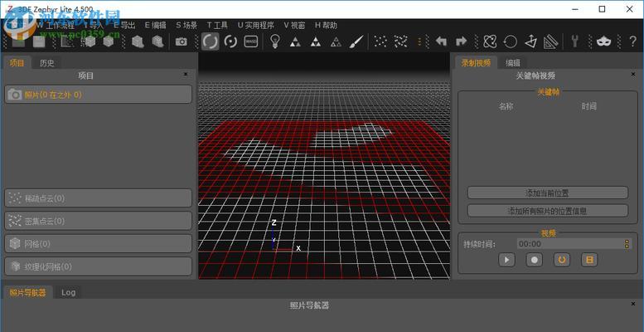Viewport: 644px width, 332px height.
Task: Click the 时间 column header
Action: [x=588, y=106]
